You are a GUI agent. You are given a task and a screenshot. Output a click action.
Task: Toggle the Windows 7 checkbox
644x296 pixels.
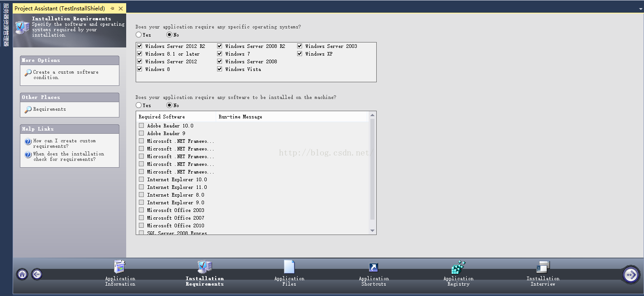click(x=220, y=54)
